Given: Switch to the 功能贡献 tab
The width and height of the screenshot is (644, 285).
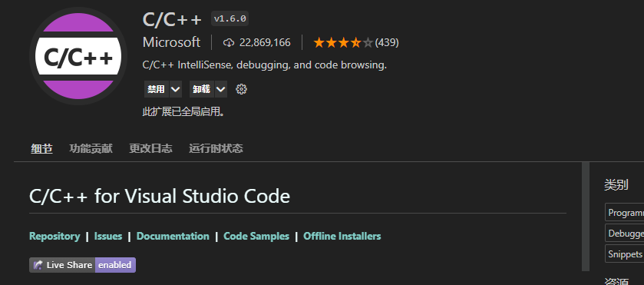Looking at the screenshot, I should pyautogui.click(x=91, y=148).
